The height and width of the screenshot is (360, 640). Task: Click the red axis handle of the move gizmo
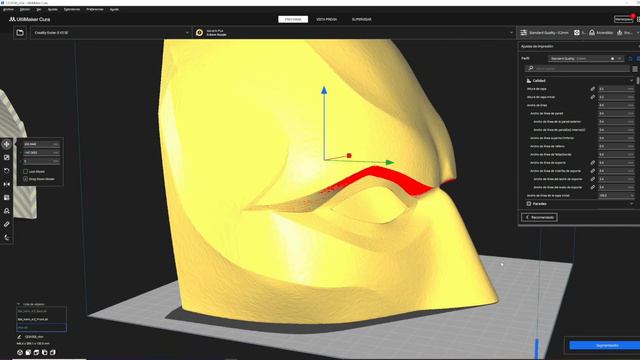pos(349,156)
